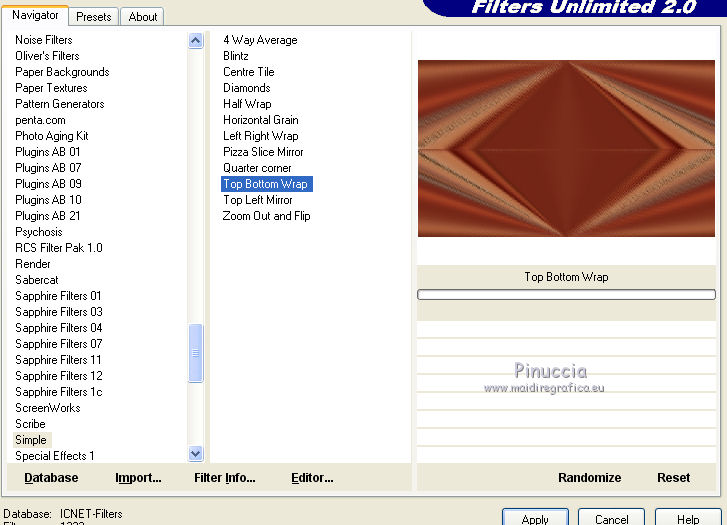Viewport: 727px width, 525px height.
Task: Select Sapphire Filters 12 category
Action: tap(59, 376)
